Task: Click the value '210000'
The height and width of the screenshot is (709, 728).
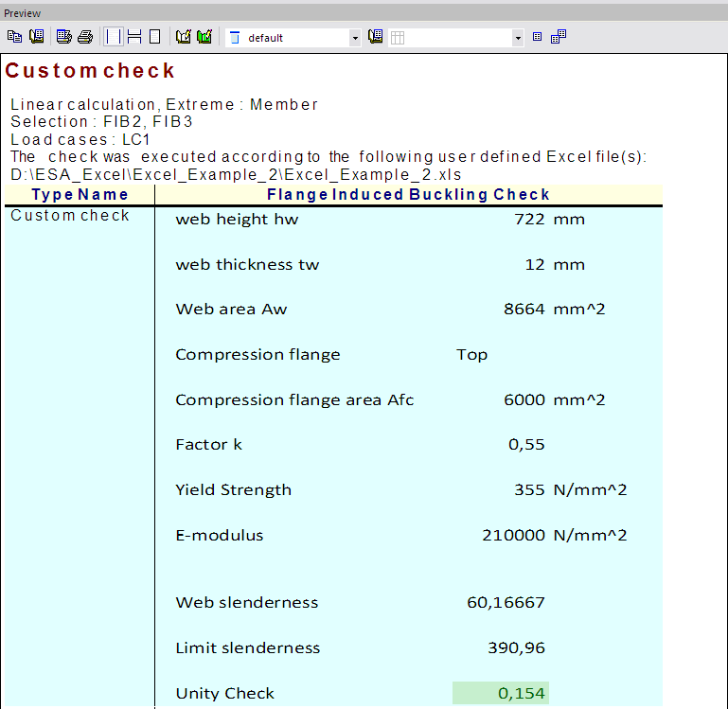Action: click(x=513, y=536)
